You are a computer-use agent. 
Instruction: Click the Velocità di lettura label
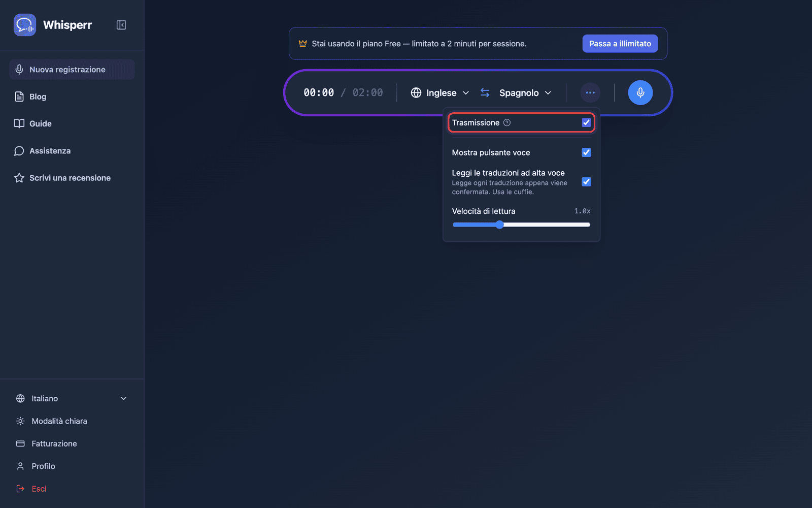pyautogui.click(x=484, y=211)
